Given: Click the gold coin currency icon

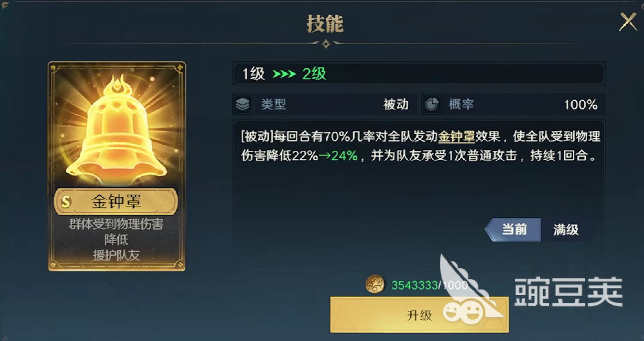Looking at the screenshot, I should point(375,285).
